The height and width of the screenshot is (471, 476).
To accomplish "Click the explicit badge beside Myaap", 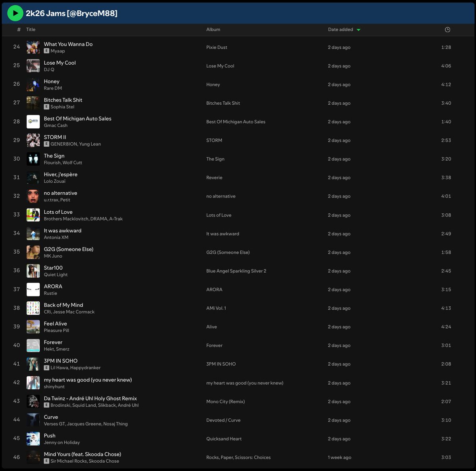I will 46,51.
